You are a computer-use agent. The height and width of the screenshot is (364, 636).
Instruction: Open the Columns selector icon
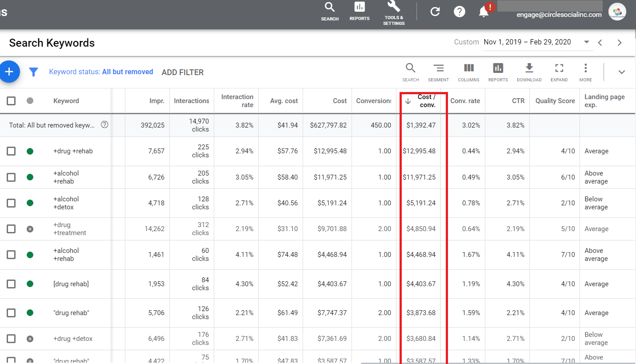point(468,72)
